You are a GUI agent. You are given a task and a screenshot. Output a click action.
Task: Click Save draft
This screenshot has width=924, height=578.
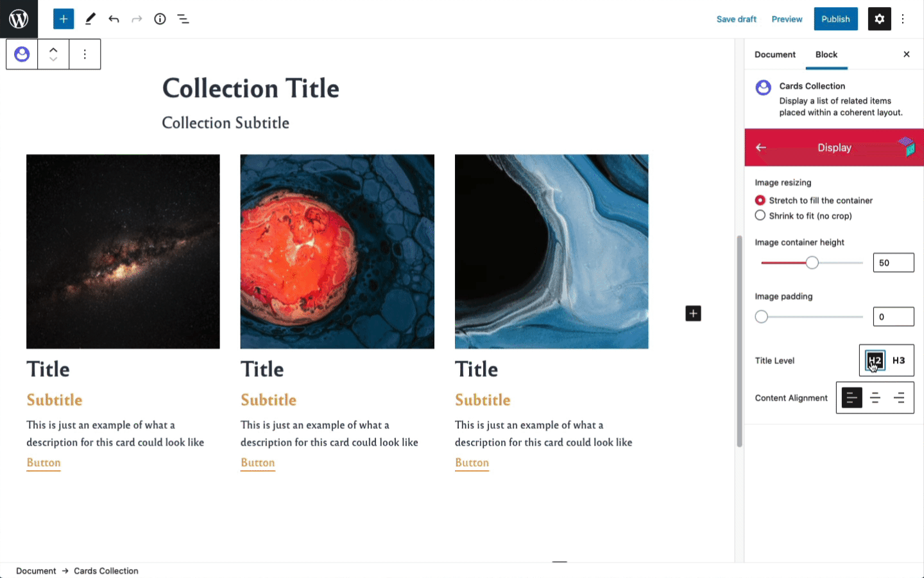coord(737,19)
